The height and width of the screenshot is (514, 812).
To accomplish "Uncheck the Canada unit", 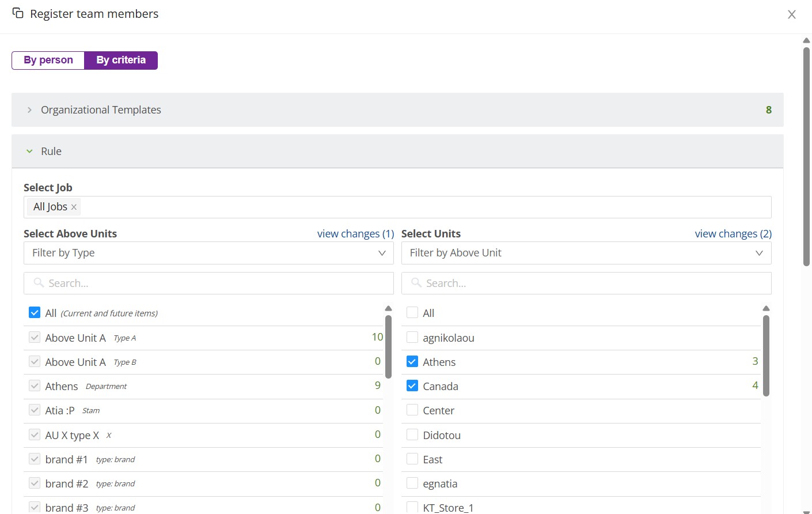I will [412, 385].
